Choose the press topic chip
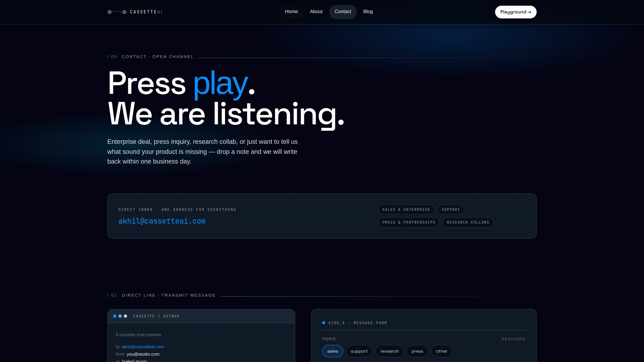This screenshot has height=362, width=644. 417,351
